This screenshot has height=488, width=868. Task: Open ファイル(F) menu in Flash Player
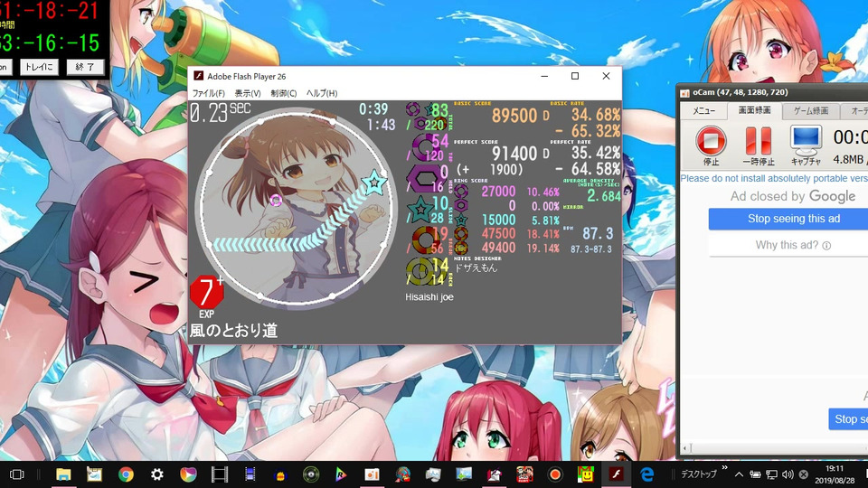208,93
